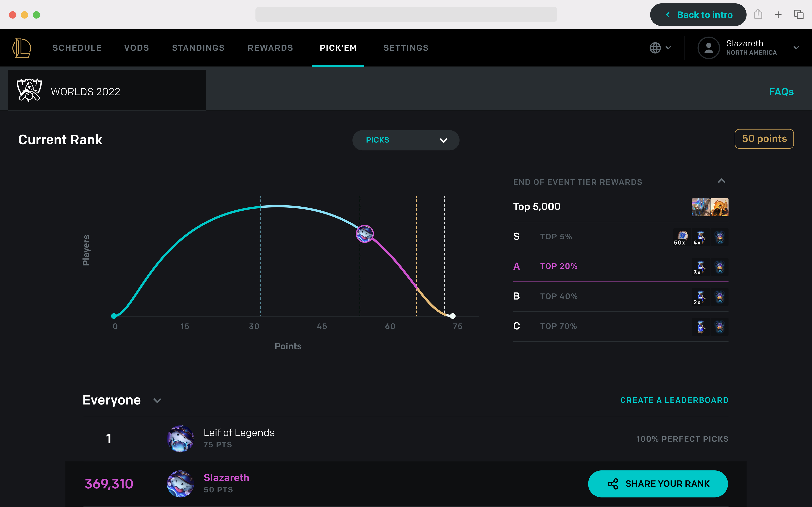The height and width of the screenshot is (507, 812).
Task: Click the browser share icon
Action: tap(758, 14)
